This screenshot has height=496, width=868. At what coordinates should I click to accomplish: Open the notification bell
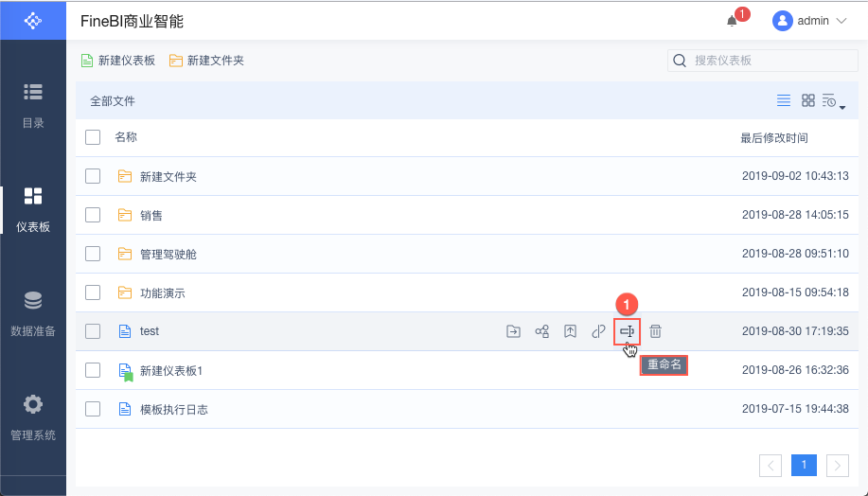(732, 21)
